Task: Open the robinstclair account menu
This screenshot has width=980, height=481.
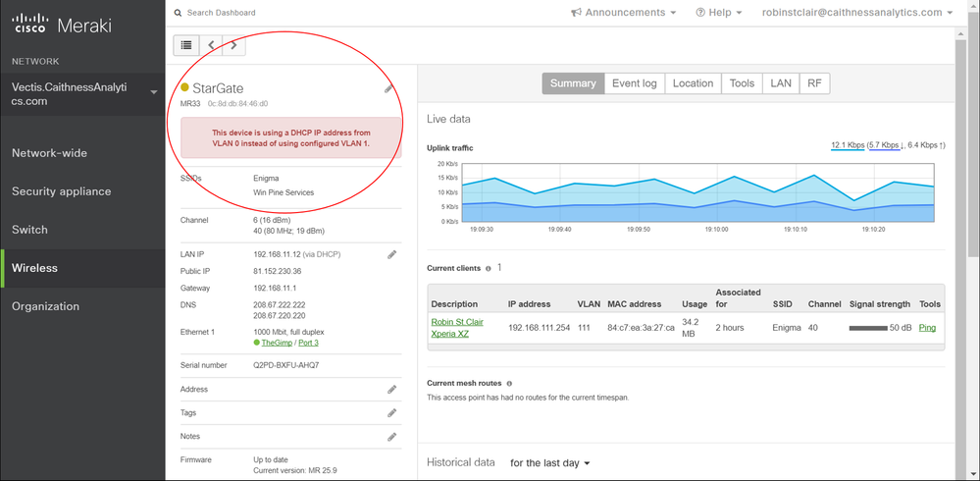Action: [x=857, y=13]
